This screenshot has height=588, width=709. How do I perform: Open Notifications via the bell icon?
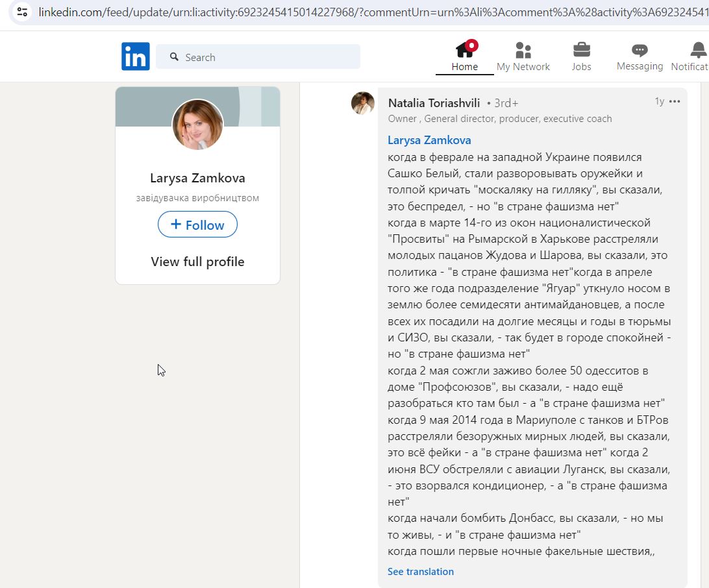click(x=696, y=49)
